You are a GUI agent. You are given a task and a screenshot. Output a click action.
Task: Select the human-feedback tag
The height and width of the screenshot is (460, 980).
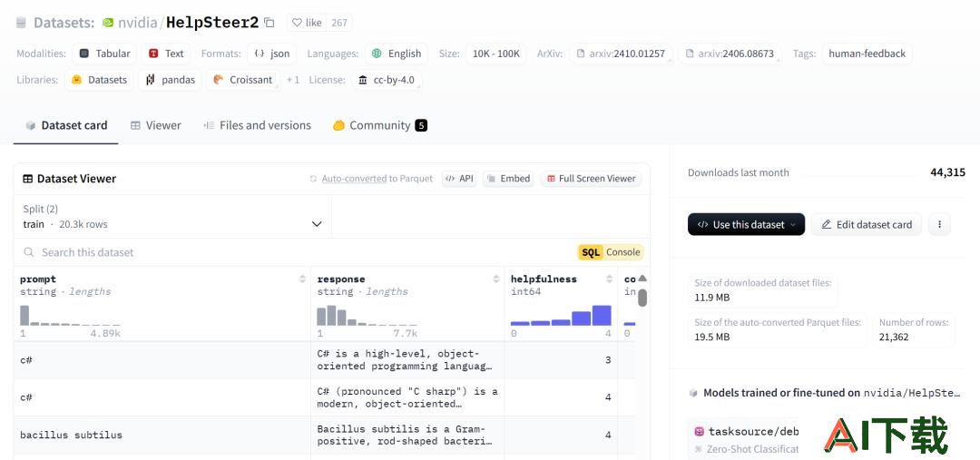[x=867, y=54]
